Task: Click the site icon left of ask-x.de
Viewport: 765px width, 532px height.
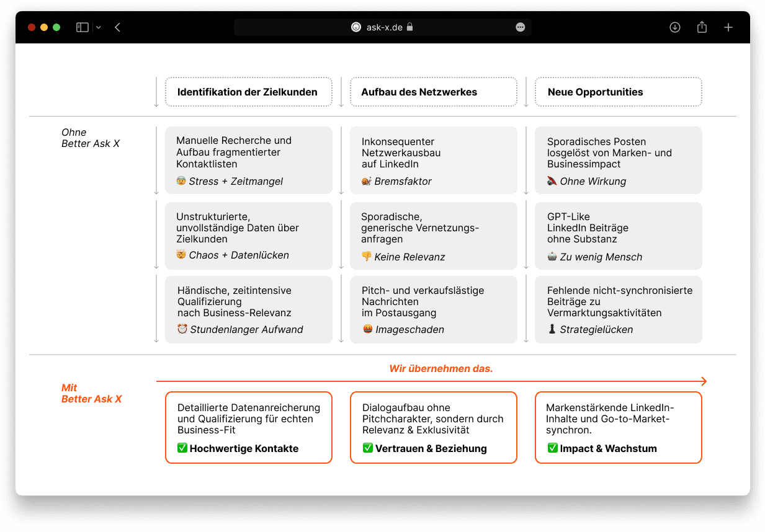Action: pos(356,27)
